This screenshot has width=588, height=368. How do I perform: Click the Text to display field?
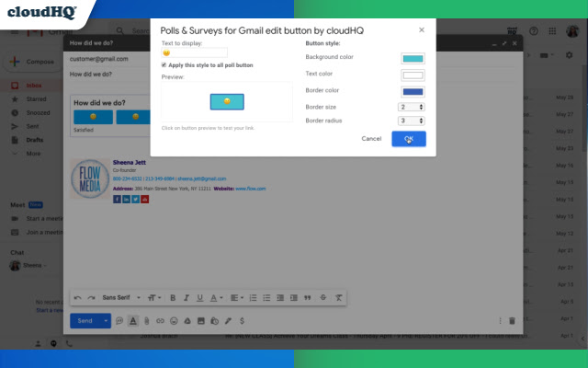pos(194,52)
